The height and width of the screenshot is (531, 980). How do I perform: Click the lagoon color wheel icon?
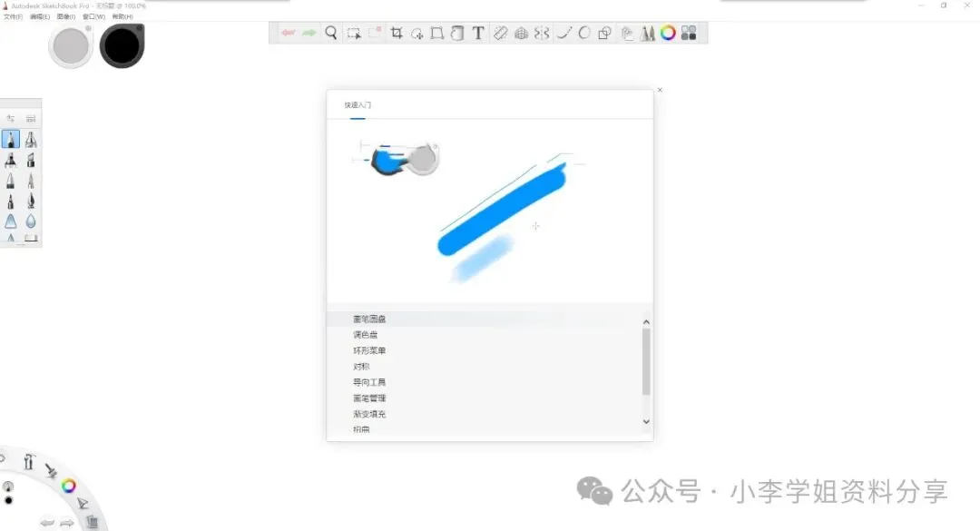point(69,486)
